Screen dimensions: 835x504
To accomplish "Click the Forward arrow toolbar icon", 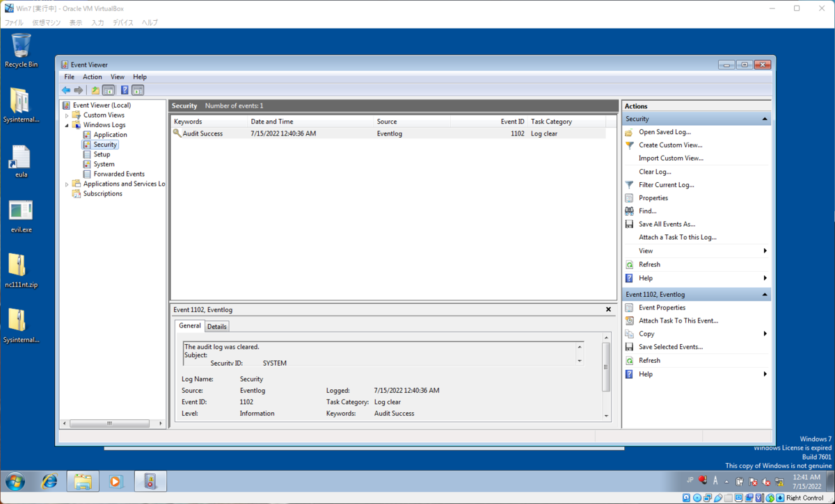I will pos(79,90).
